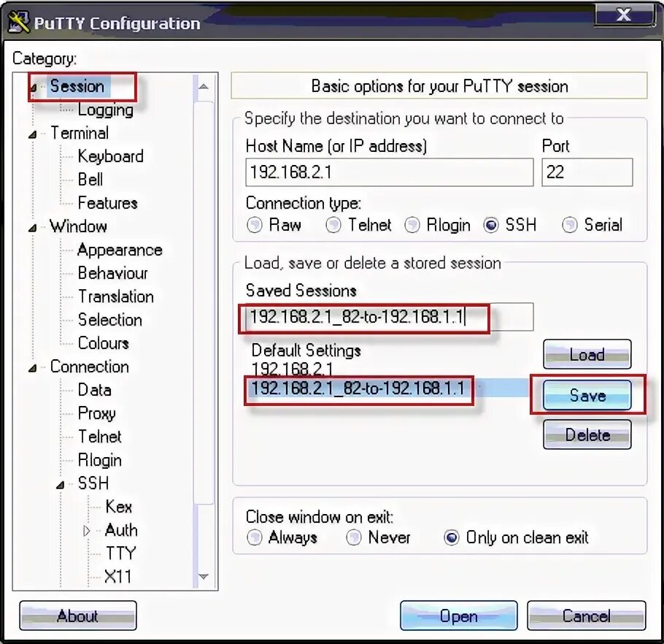This screenshot has width=664, height=644.
Task: Delete the selected saved session
Action: 587,434
